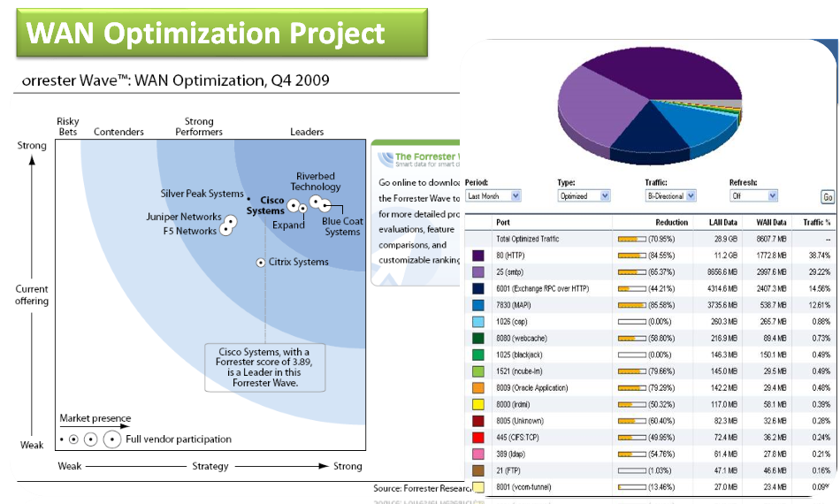Click the Citrix Systems vendor marker

[x=260, y=263]
